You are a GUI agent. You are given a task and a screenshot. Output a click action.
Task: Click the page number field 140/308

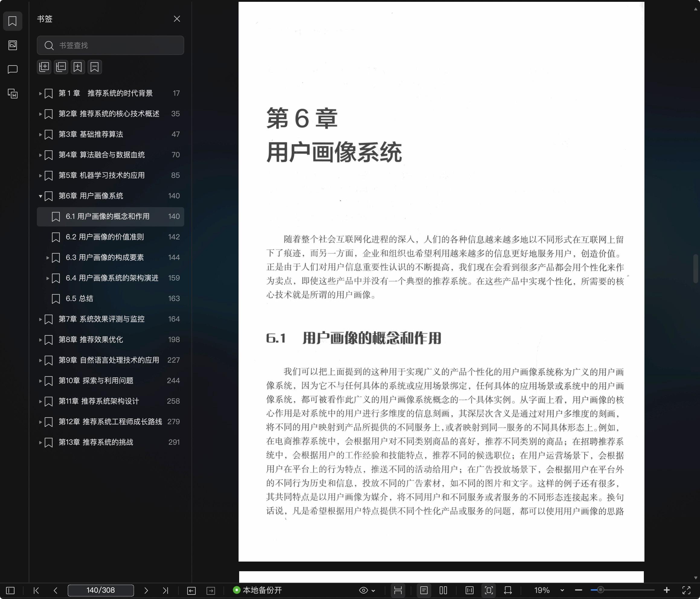[101, 590]
